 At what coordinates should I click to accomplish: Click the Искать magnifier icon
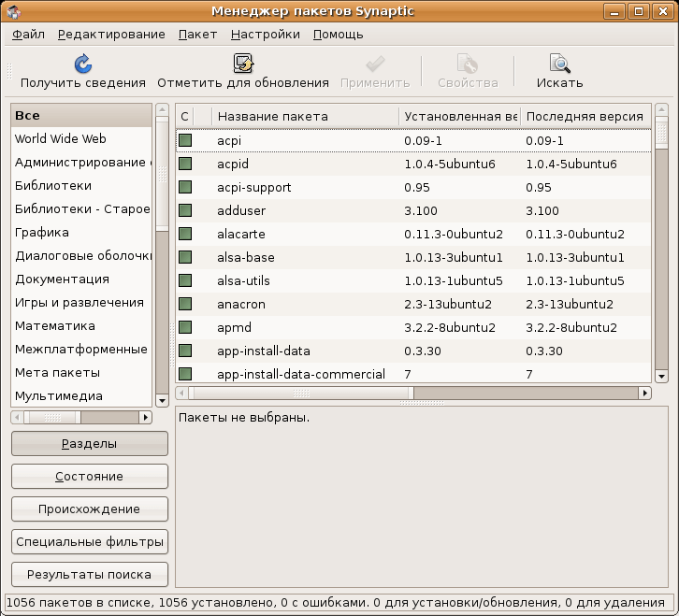[559, 64]
